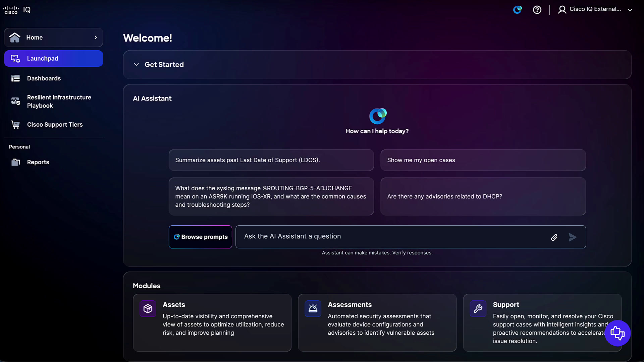Click the Resilient Infrastructure Playbook icon
This screenshot has height=362, width=644.
15,101
